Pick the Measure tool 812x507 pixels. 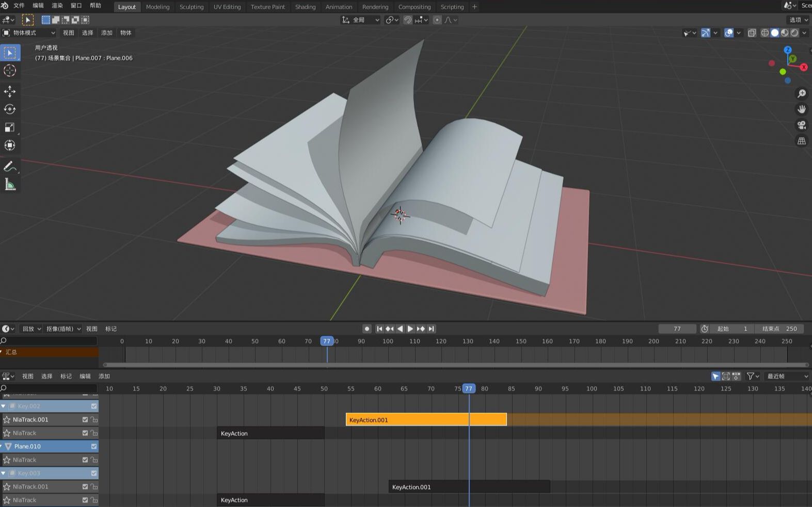10,184
